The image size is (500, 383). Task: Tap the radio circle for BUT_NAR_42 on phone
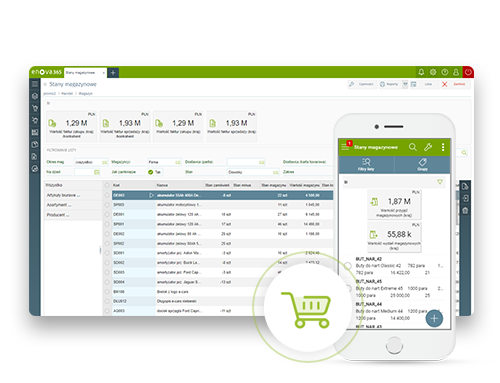(x=348, y=266)
